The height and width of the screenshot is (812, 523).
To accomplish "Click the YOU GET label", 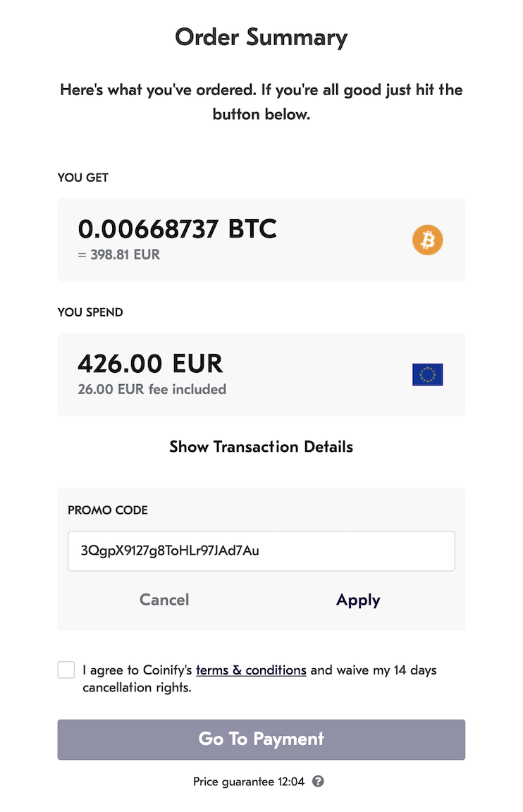I will (83, 178).
